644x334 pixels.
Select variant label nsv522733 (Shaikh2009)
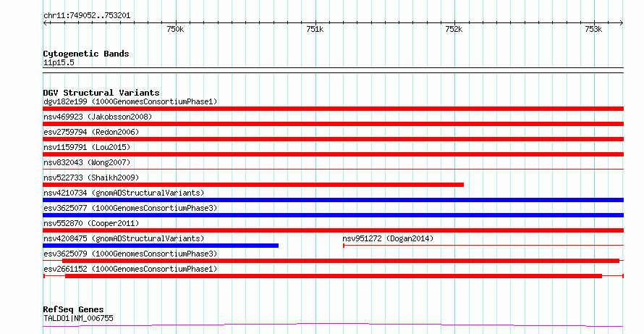click(x=91, y=178)
